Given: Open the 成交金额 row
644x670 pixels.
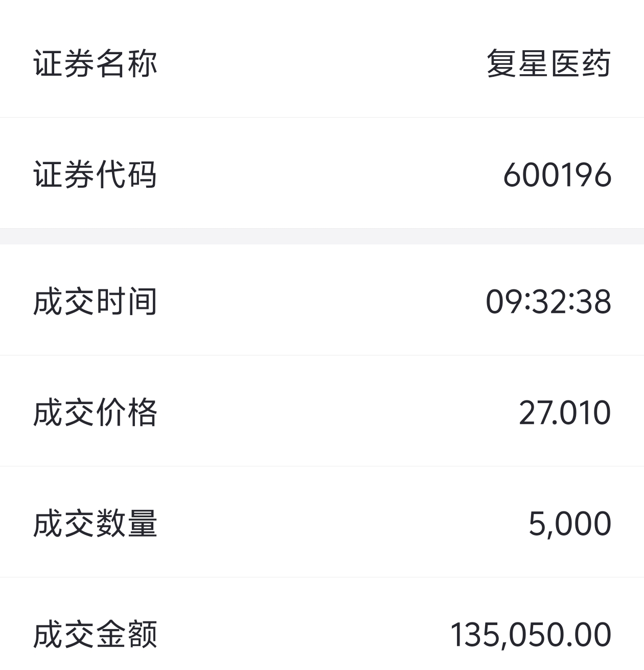Looking at the screenshot, I should (x=322, y=624).
